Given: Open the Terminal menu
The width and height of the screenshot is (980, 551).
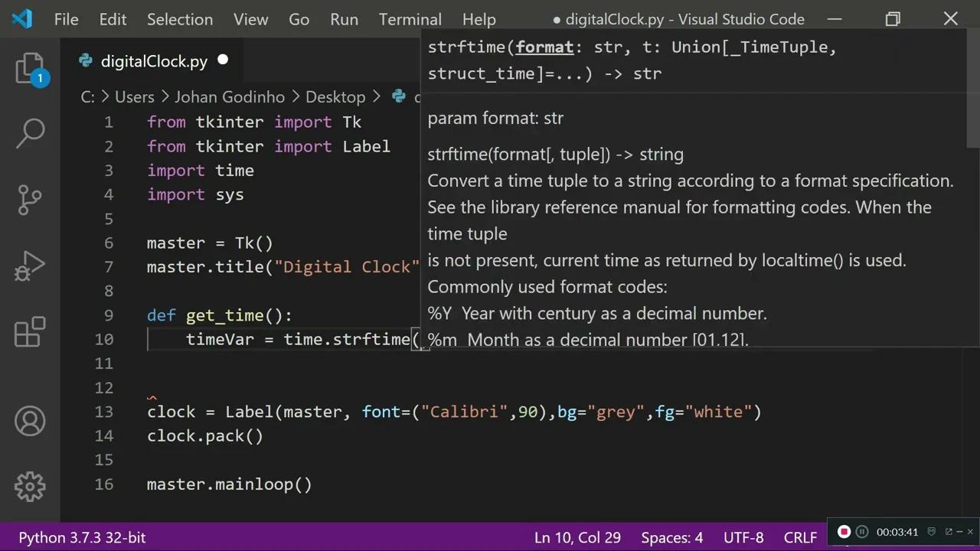Looking at the screenshot, I should click(x=410, y=19).
